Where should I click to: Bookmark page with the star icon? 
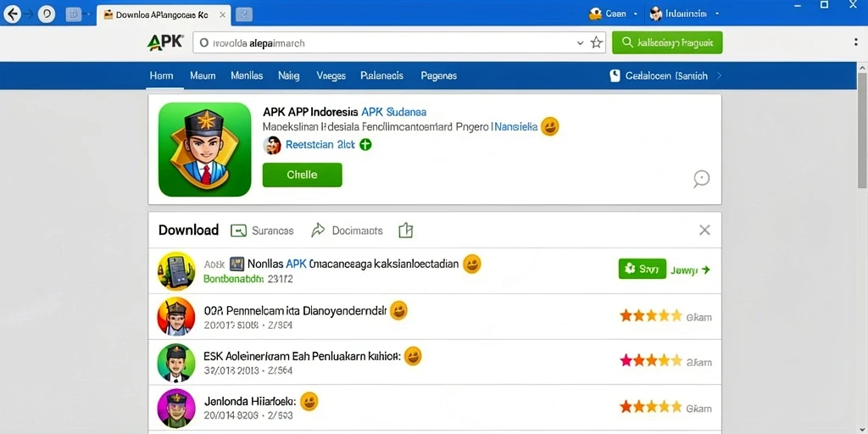596,42
